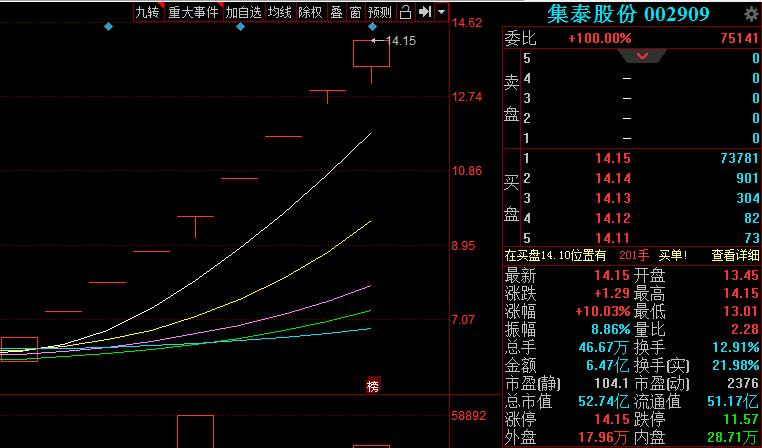Image resolution: width=762 pixels, height=448 pixels.
Task: Open the 预测 forecast tool
Action: tap(380, 12)
